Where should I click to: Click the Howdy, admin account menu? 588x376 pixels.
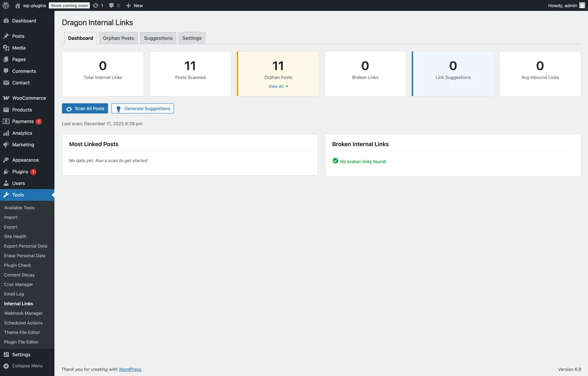[x=566, y=5]
